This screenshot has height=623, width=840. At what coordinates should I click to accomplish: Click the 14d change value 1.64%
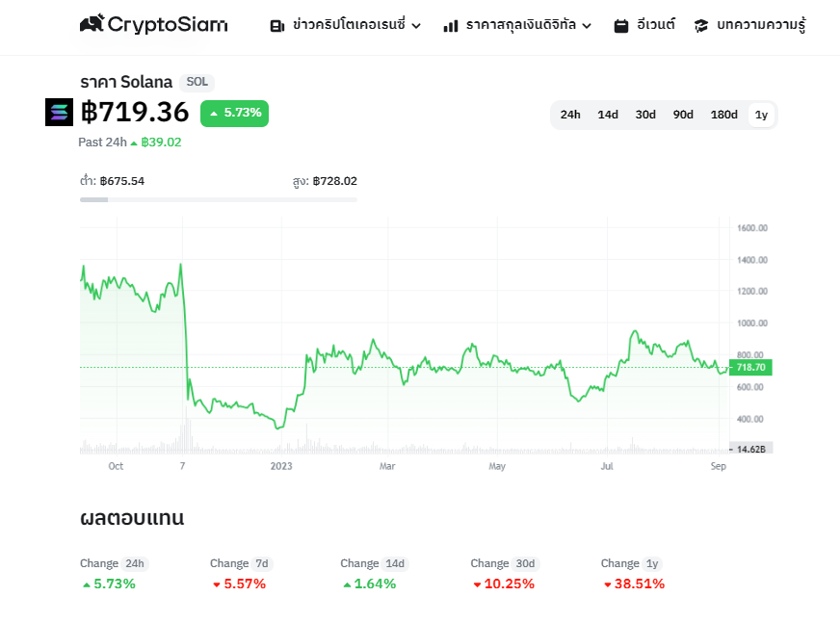tap(369, 584)
